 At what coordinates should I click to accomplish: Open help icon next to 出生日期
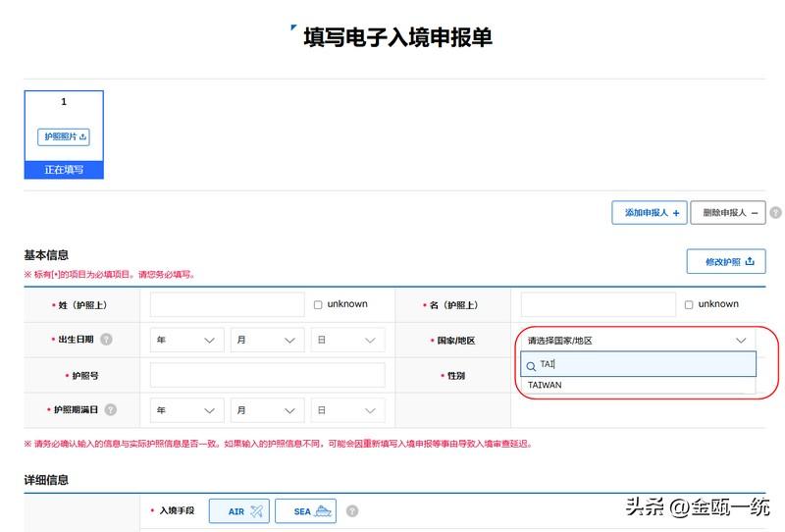[106, 340]
